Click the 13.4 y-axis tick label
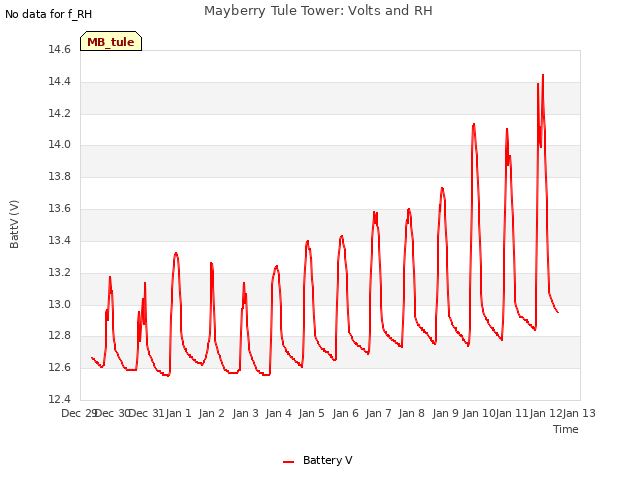This screenshot has height=480, width=640. tap(59, 240)
